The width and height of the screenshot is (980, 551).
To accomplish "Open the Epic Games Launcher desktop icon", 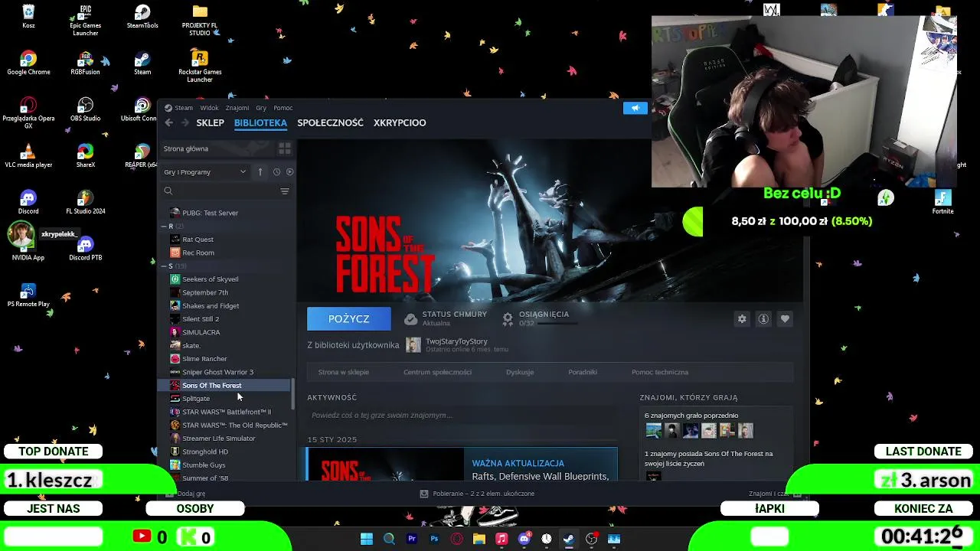I will (85, 21).
